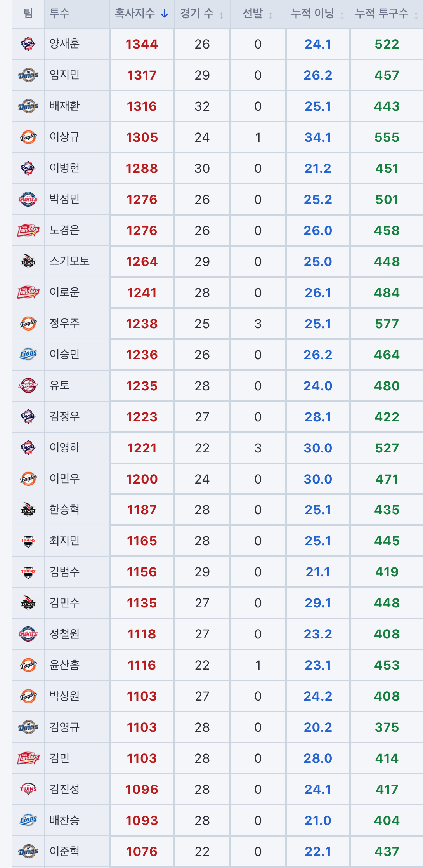Sort by the 경기 수 column
Screen dimensions: 423x868
click(x=202, y=14)
